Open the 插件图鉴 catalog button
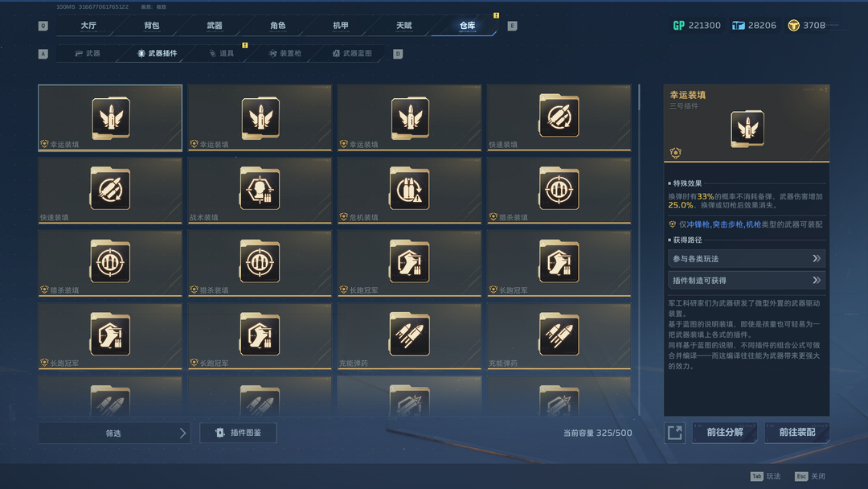The height and width of the screenshot is (489, 868). pos(238,433)
